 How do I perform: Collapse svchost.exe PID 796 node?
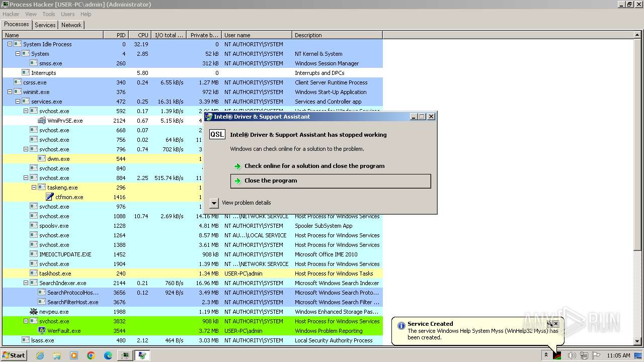(x=26, y=149)
